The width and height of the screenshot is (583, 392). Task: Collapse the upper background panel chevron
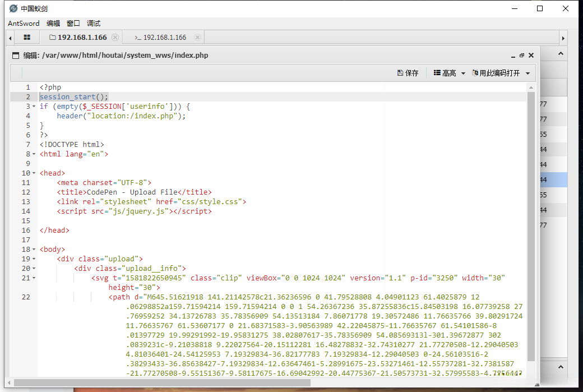[561, 53]
